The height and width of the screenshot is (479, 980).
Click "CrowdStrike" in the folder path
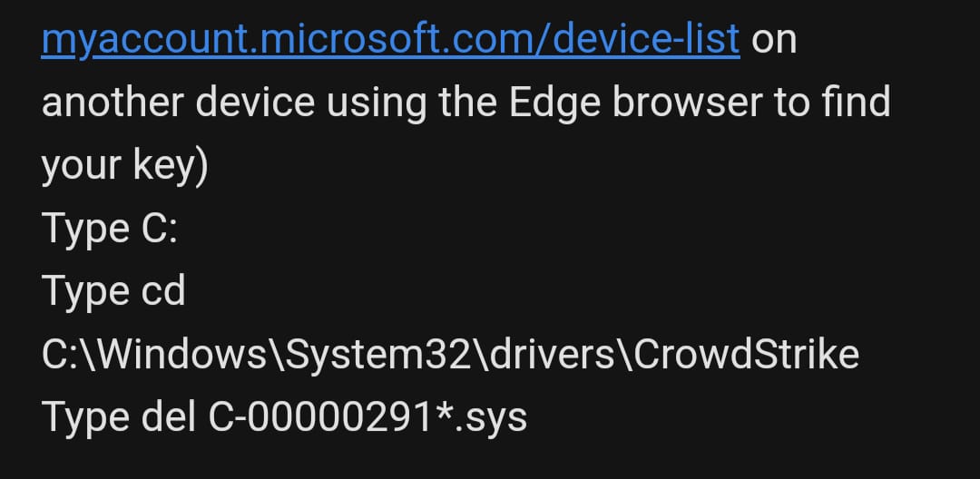tap(746, 354)
